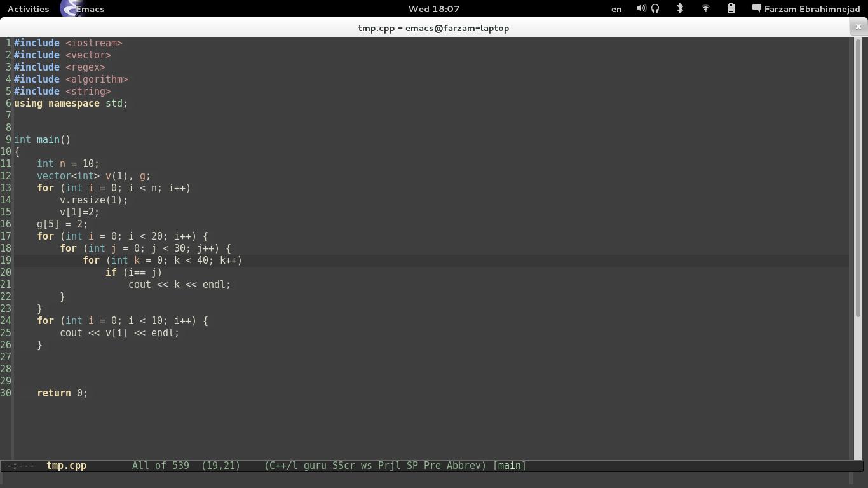Click chat bubble icon beside Farzam Ebrahimnejad
Viewport: 868px width, 488px height.
click(756, 9)
